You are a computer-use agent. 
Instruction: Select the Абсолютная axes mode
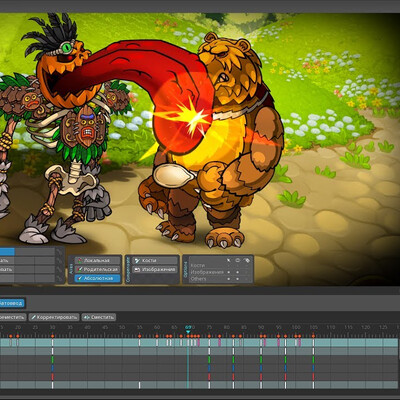pyautogui.click(x=98, y=278)
